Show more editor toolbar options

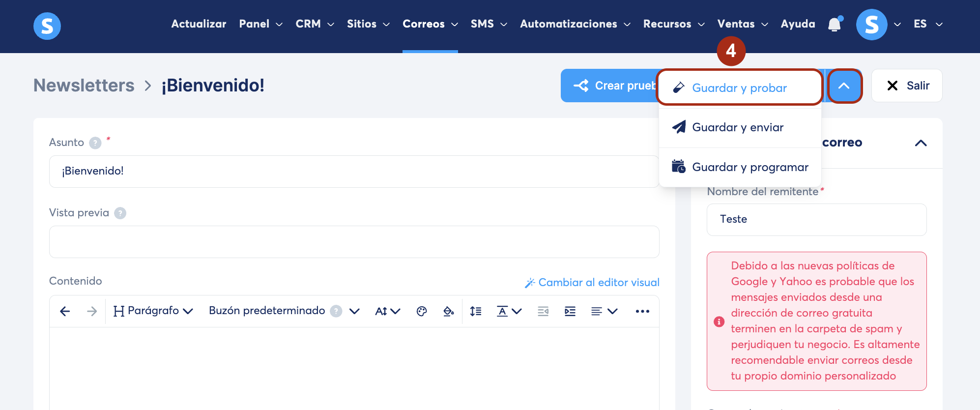click(642, 311)
